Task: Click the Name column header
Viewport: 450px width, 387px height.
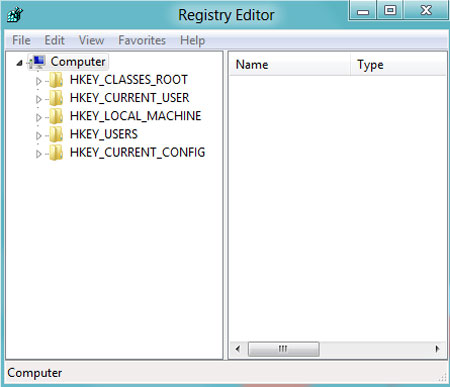Action: (290, 64)
